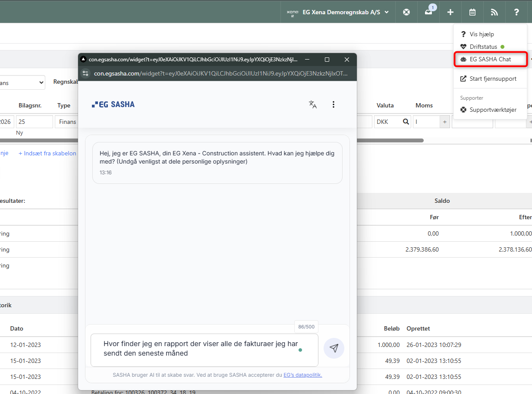Close the SASHA chat popup window
Image resolution: width=532 pixels, height=394 pixels.
pyautogui.click(x=347, y=60)
